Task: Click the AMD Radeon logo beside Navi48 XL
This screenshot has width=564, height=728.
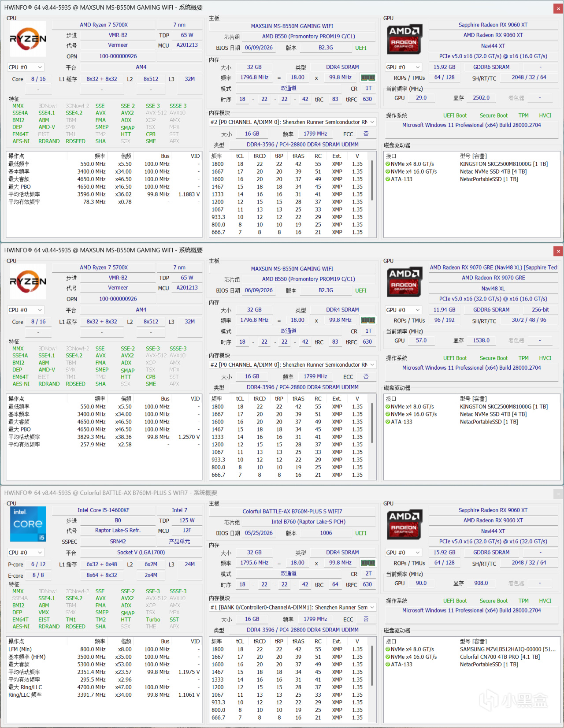Action: (x=404, y=282)
